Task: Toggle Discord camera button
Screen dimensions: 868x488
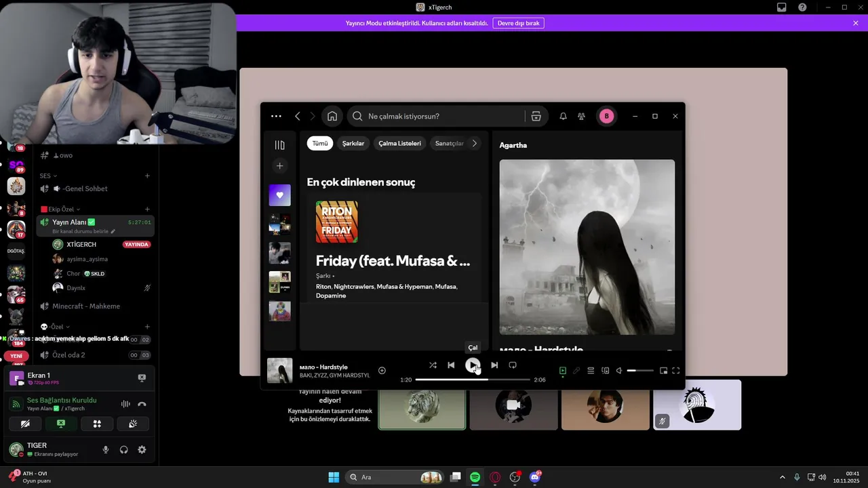Action: coord(25,424)
